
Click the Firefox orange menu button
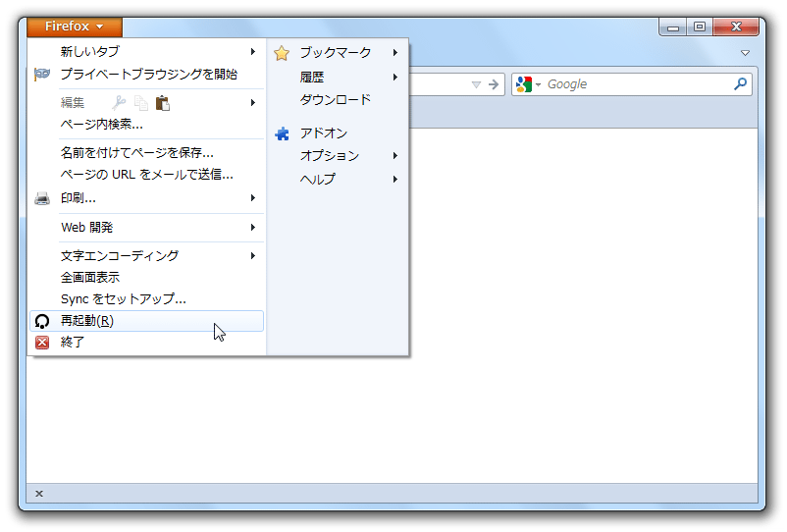click(x=75, y=27)
